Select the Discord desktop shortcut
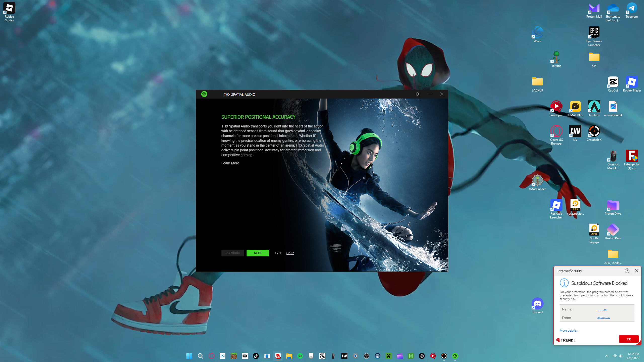644x362 pixels. click(537, 306)
